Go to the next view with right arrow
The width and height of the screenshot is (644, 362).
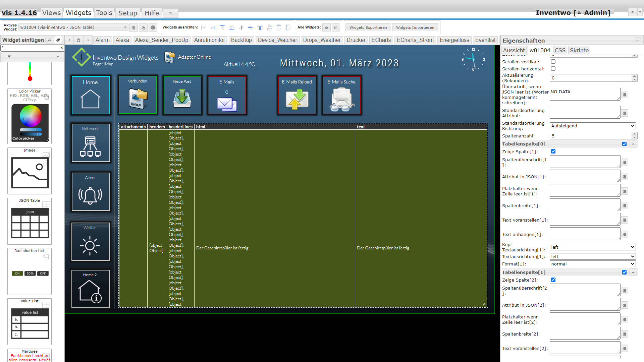pyautogui.click(x=88, y=40)
